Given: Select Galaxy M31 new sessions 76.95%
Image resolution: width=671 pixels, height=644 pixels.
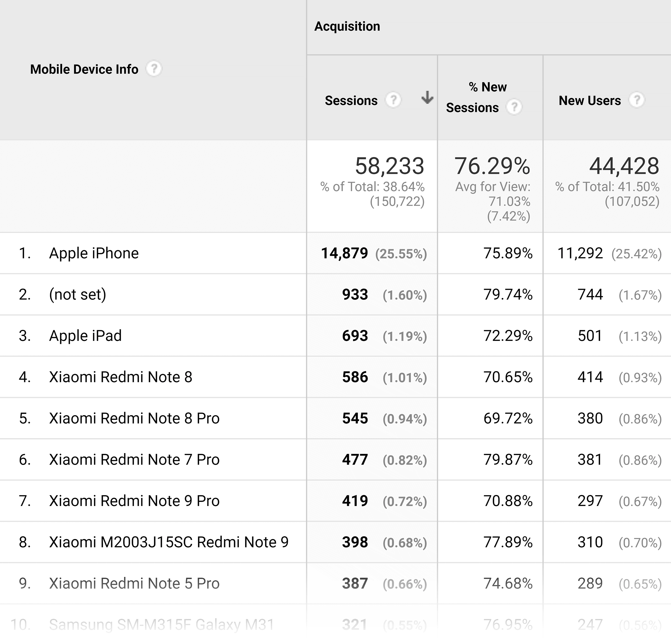Looking at the screenshot, I should 508,624.
